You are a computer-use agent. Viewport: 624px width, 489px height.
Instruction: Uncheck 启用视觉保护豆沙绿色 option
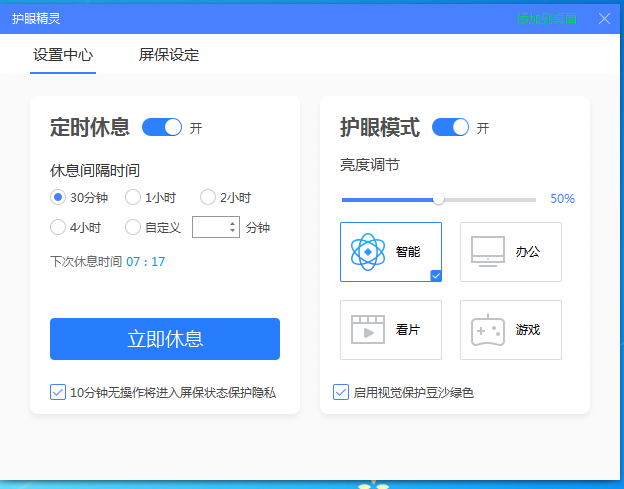click(341, 392)
